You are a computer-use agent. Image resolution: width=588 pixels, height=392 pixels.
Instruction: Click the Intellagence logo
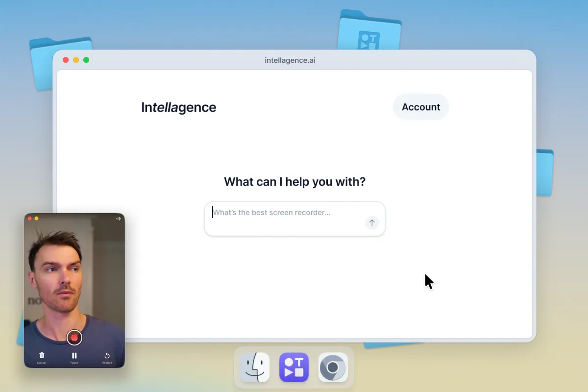click(178, 107)
